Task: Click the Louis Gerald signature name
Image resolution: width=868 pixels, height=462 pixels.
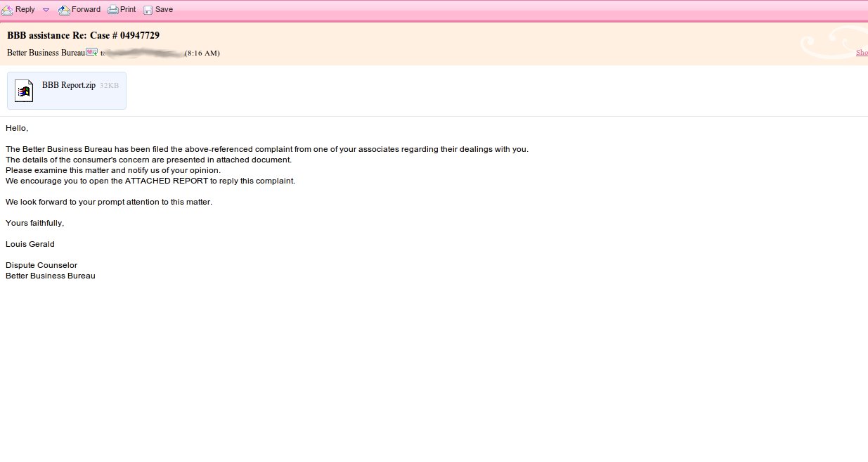Action: (x=30, y=244)
